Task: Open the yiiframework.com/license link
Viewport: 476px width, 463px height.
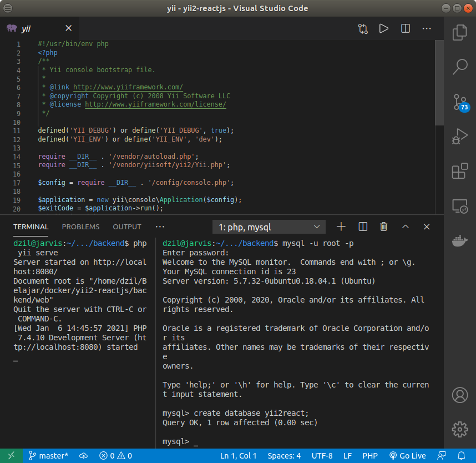Action: (155, 104)
